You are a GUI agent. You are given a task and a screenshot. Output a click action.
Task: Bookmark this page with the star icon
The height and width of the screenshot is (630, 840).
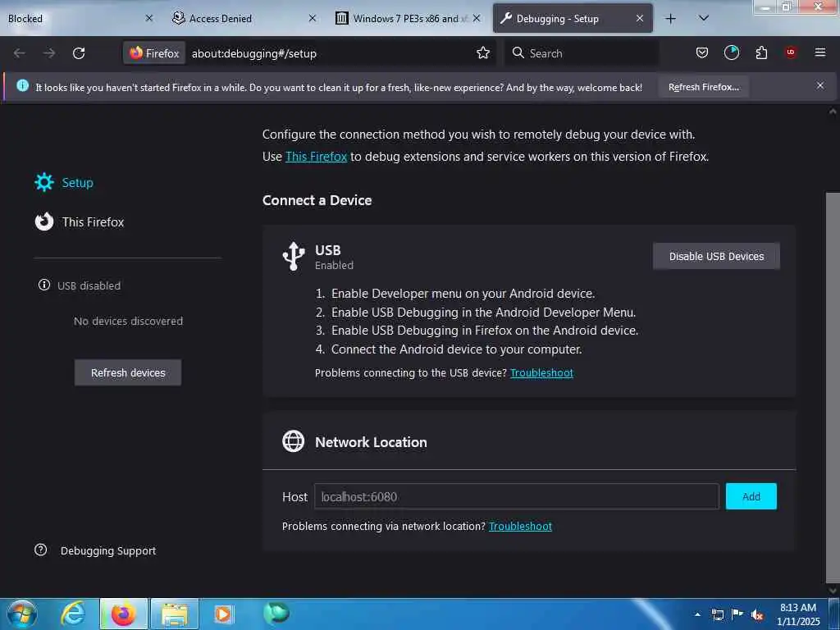click(483, 53)
